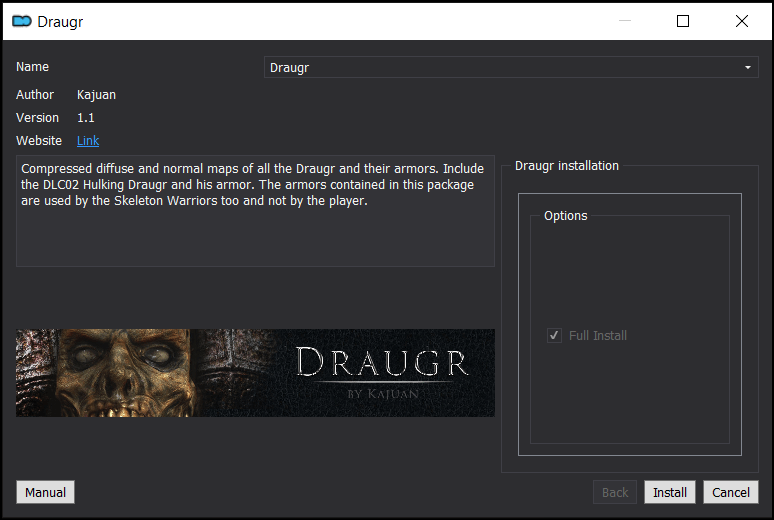This screenshot has width=774, height=520.
Task: Click the Full Install label text
Action: click(x=598, y=336)
